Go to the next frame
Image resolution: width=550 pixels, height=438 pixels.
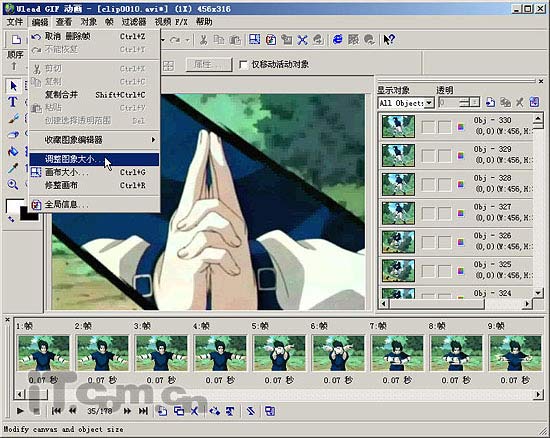coord(127,411)
